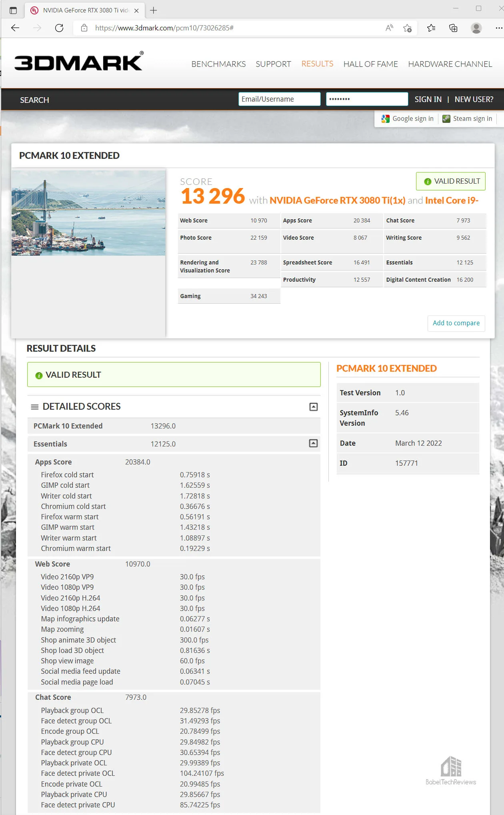Click the PCMark 10 Extended detailed score row
Screen dimensions: 504x815
click(x=174, y=426)
